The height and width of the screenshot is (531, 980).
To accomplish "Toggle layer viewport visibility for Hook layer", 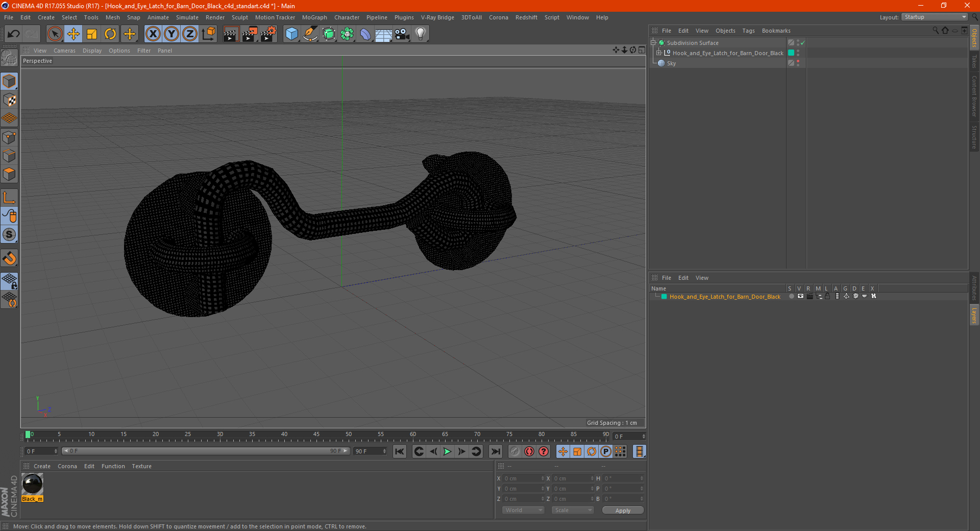I will point(800,296).
